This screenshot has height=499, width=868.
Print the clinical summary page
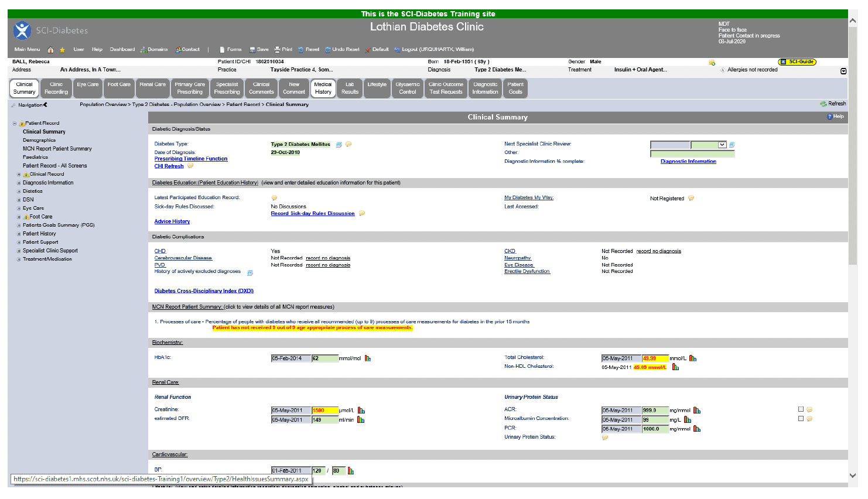[x=283, y=50]
